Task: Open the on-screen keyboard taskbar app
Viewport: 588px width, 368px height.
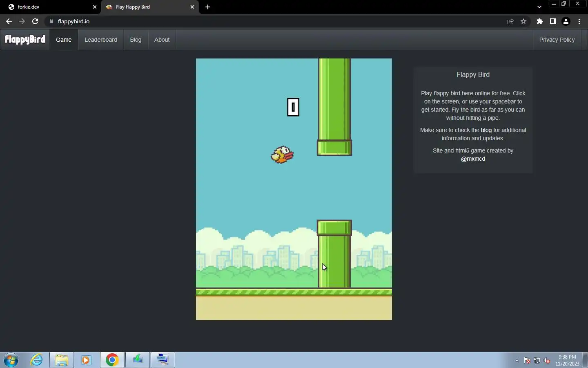Action: (x=163, y=360)
